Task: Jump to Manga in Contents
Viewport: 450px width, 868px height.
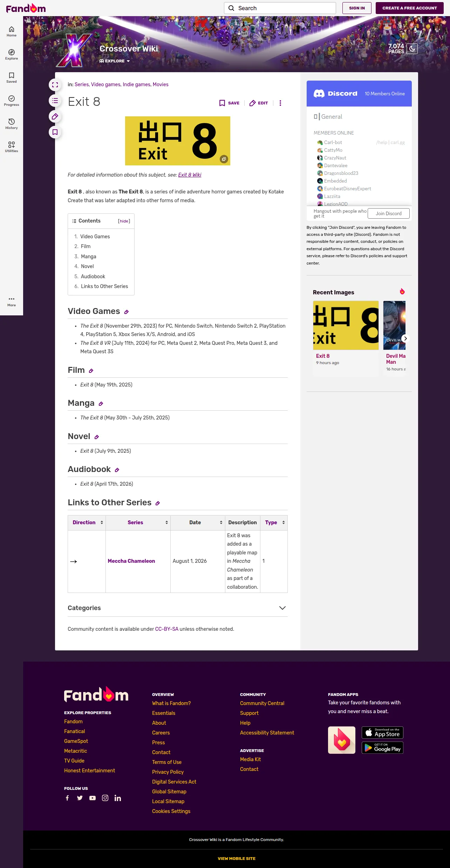Action: 88,257
